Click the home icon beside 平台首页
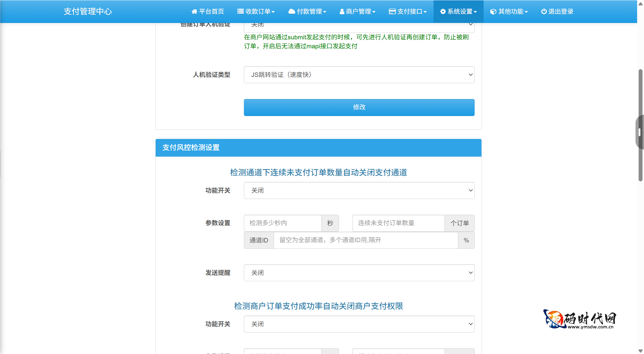This screenshot has height=354, width=644. click(x=195, y=11)
